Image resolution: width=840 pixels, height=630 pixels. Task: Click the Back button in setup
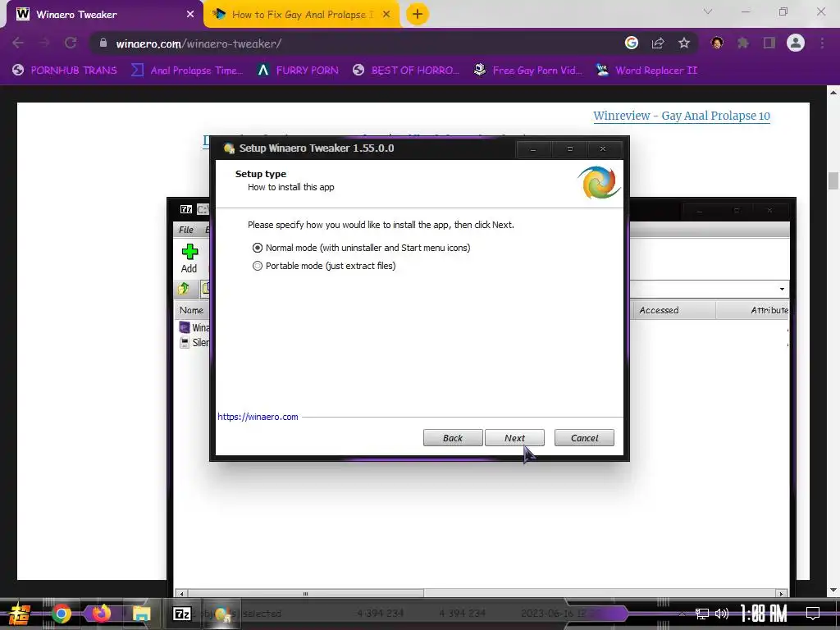pyautogui.click(x=453, y=438)
